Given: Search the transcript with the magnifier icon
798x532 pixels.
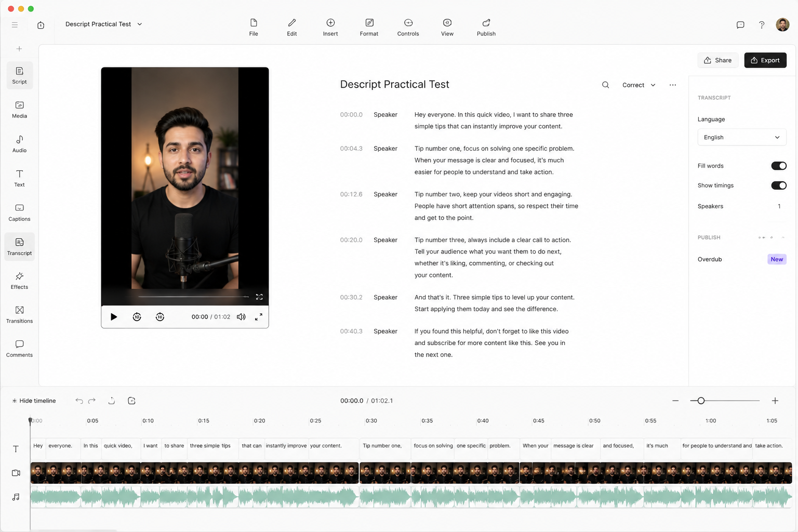Looking at the screenshot, I should coord(605,85).
